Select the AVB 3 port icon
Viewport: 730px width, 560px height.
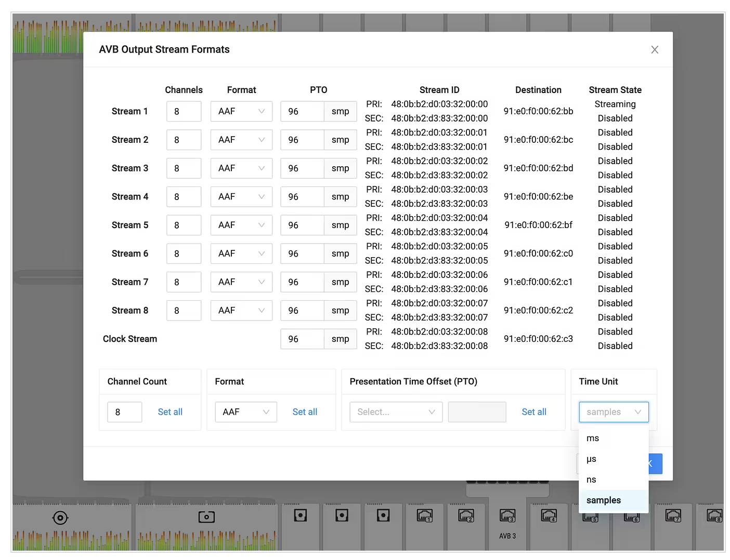pyautogui.click(x=507, y=515)
